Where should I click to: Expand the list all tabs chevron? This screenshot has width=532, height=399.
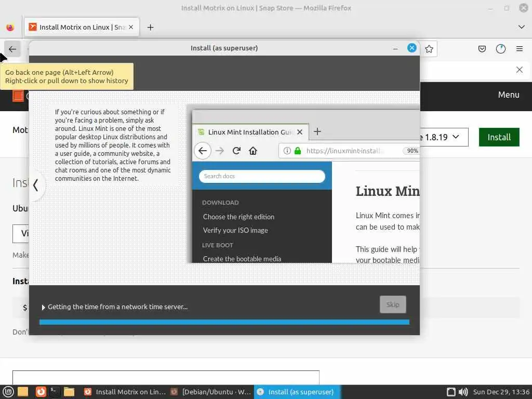tap(522, 27)
